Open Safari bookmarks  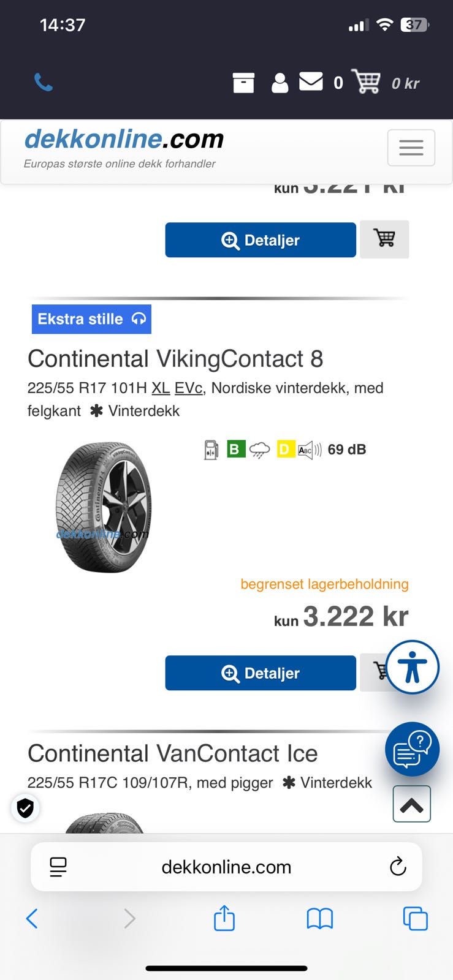(x=319, y=919)
